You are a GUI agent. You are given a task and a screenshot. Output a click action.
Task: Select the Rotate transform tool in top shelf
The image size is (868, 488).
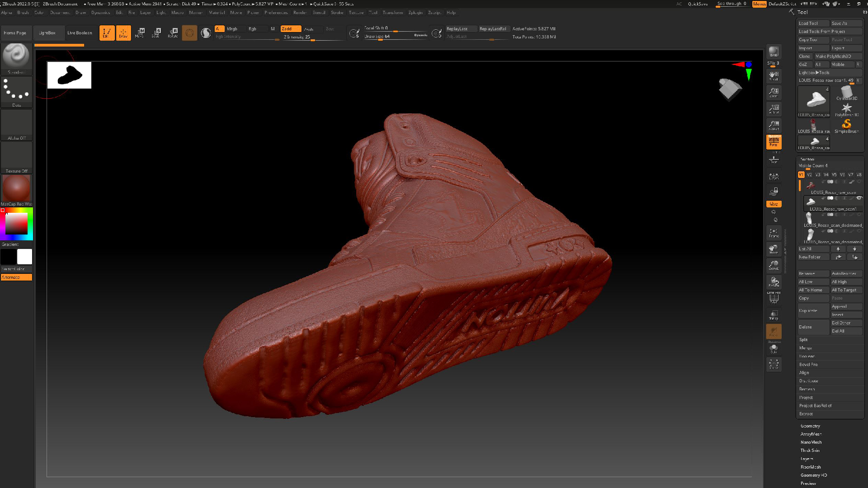[173, 33]
